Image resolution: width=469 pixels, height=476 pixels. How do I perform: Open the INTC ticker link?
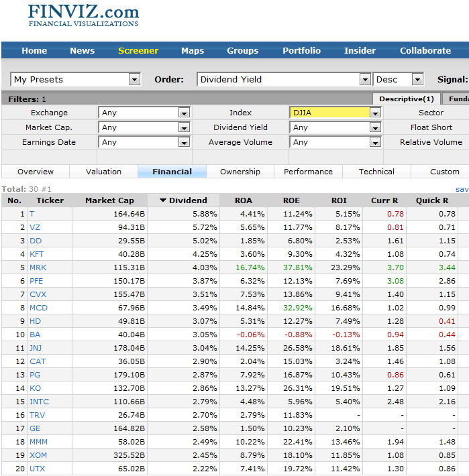[x=39, y=402]
